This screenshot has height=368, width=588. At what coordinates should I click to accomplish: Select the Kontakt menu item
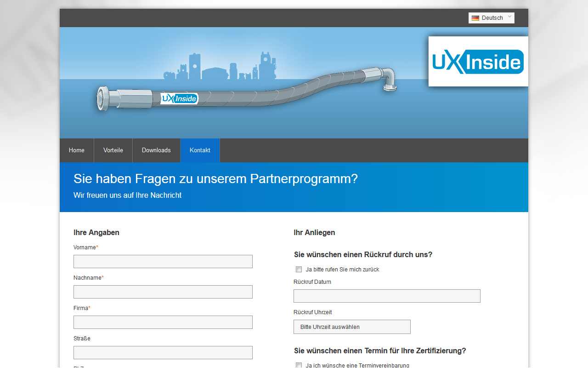pyautogui.click(x=200, y=150)
